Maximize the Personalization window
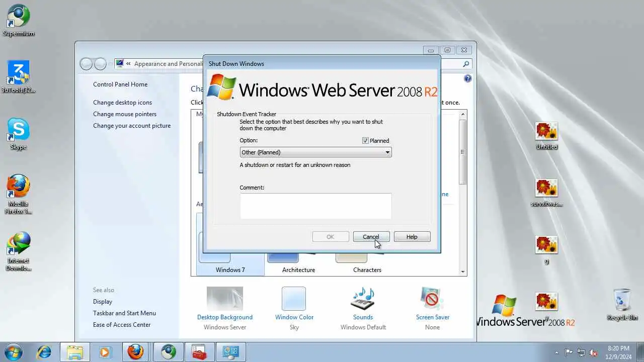This screenshot has height=362, width=644. point(447,50)
